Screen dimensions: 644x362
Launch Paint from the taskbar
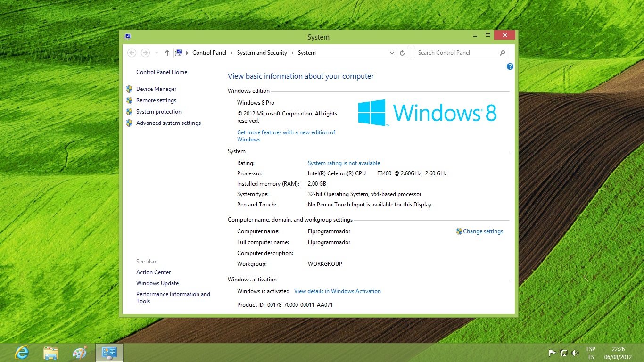pyautogui.click(x=80, y=353)
